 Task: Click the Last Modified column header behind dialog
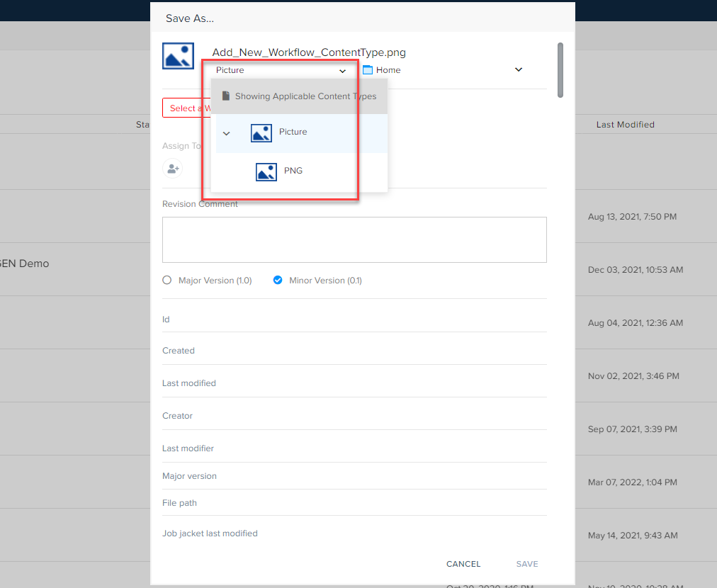coord(625,125)
